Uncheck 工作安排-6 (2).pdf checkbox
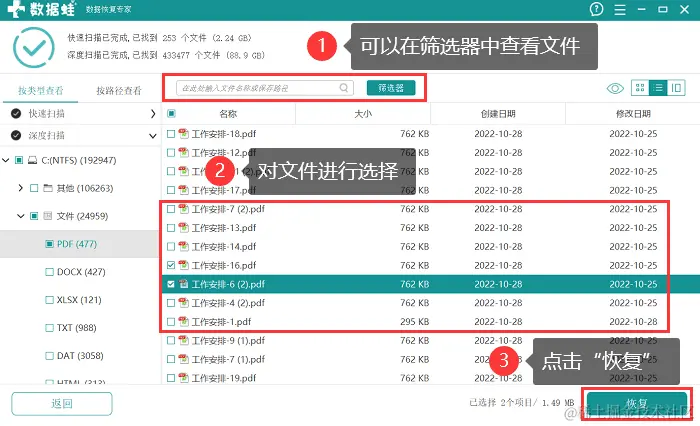700x426 pixels. point(171,284)
